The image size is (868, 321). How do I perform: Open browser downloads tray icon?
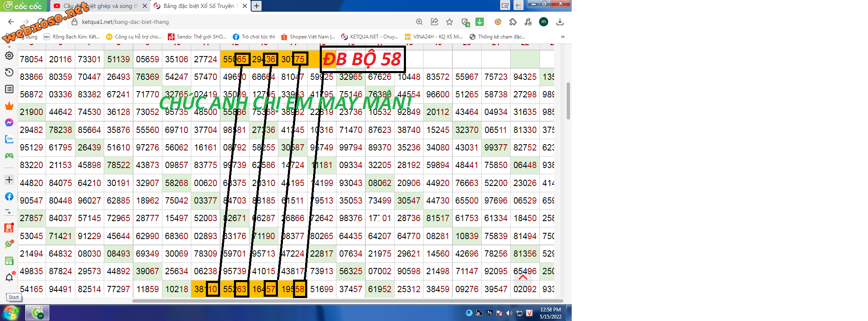click(560, 22)
